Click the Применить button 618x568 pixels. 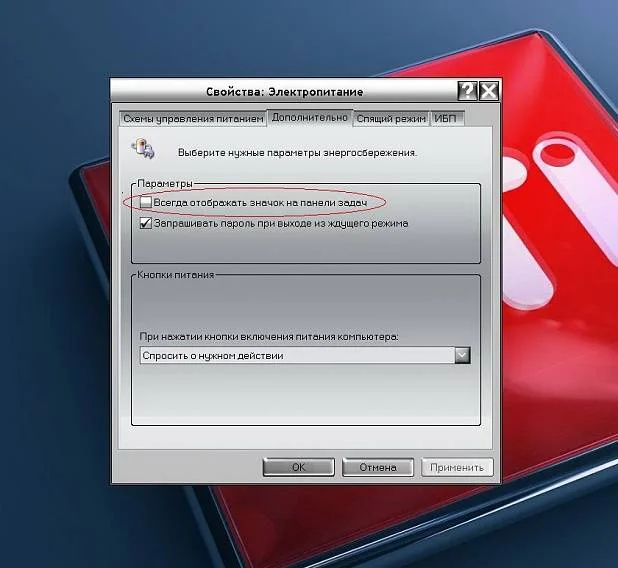click(457, 467)
